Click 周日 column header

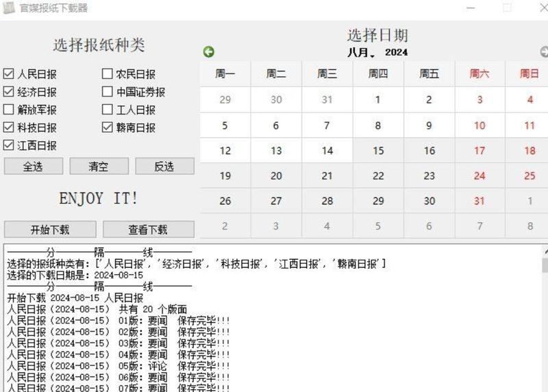click(529, 73)
